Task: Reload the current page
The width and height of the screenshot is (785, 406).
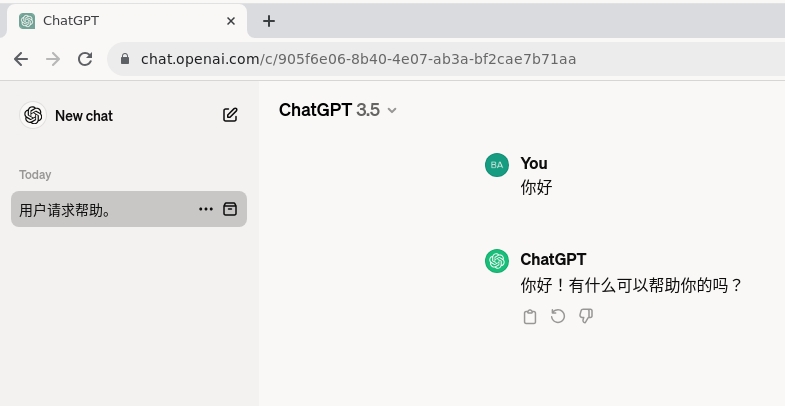Action: click(x=85, y=59)
